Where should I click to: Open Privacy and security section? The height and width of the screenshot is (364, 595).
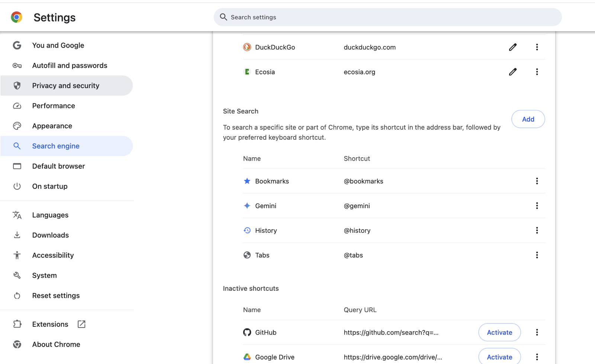point(67,86)
